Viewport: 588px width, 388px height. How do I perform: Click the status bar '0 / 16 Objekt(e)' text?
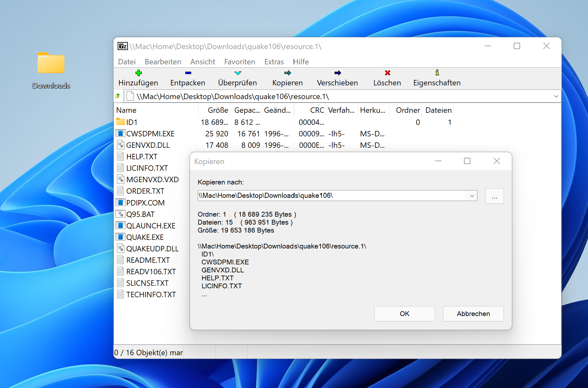[149, 353]
